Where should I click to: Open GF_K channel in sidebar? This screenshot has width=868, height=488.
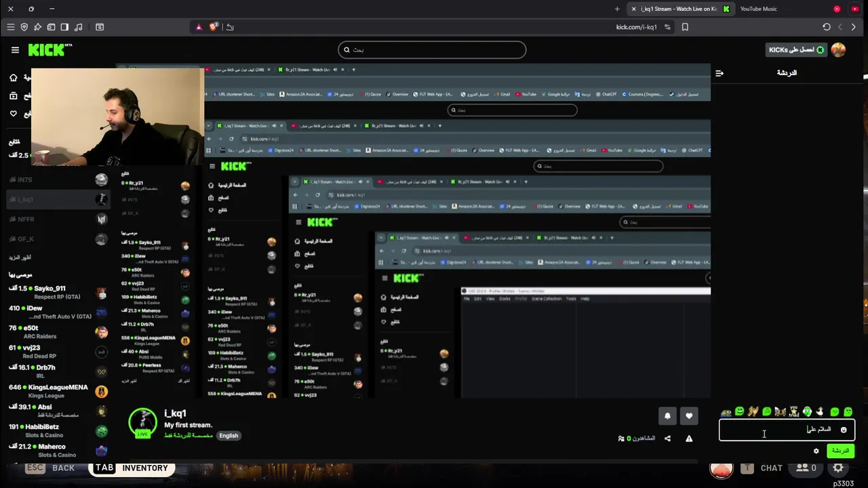coord(57,239)
